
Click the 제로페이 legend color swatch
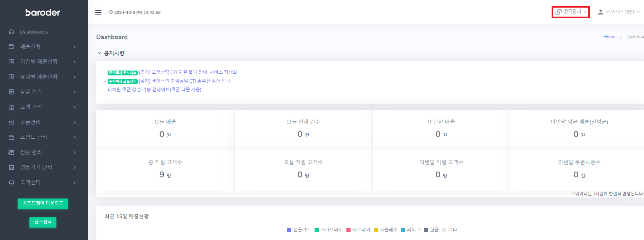[x=348, y=230]
